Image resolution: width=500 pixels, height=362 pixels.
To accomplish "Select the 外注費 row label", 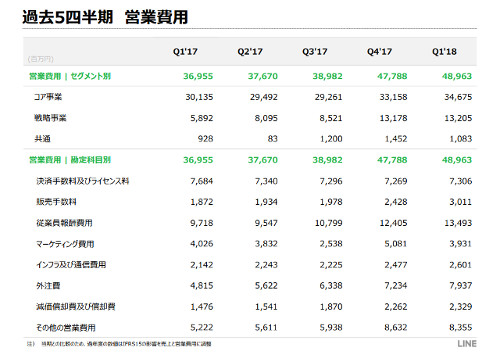I will tap(48, 285).
